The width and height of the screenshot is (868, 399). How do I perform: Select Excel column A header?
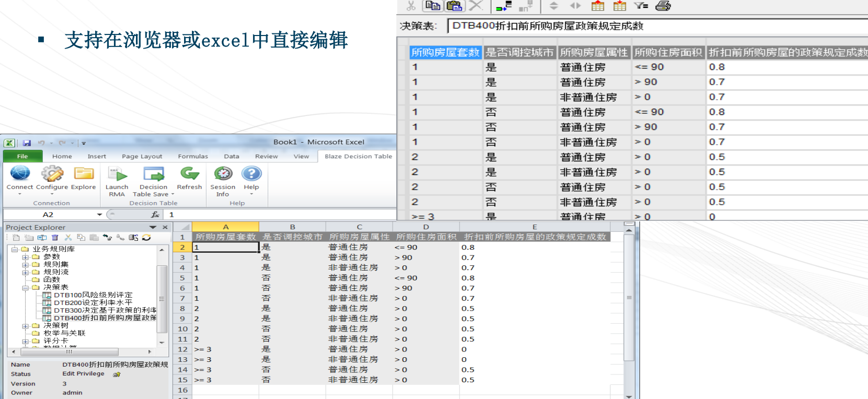tap(225, 227)
